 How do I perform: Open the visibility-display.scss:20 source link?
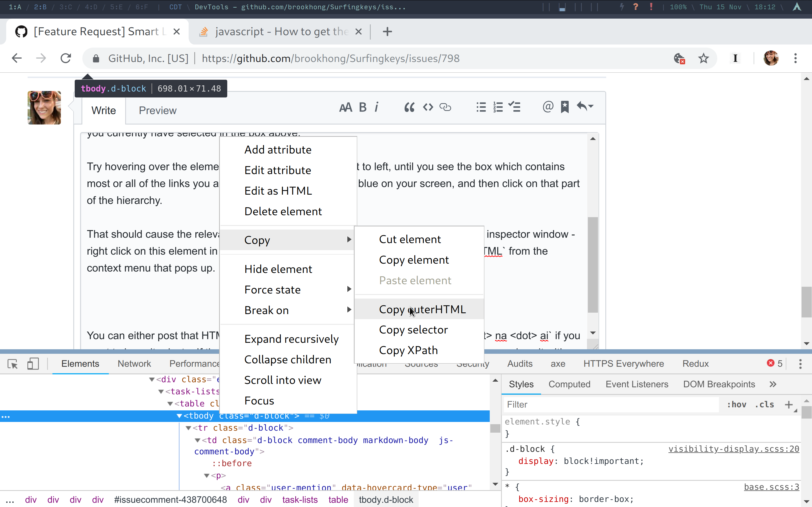734,449
